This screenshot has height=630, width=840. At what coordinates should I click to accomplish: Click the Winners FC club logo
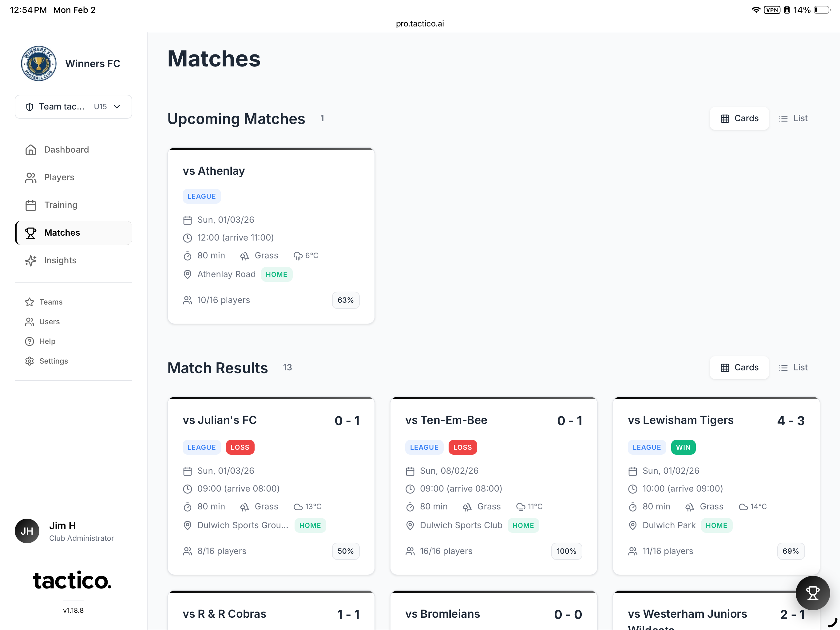[38, 63]
